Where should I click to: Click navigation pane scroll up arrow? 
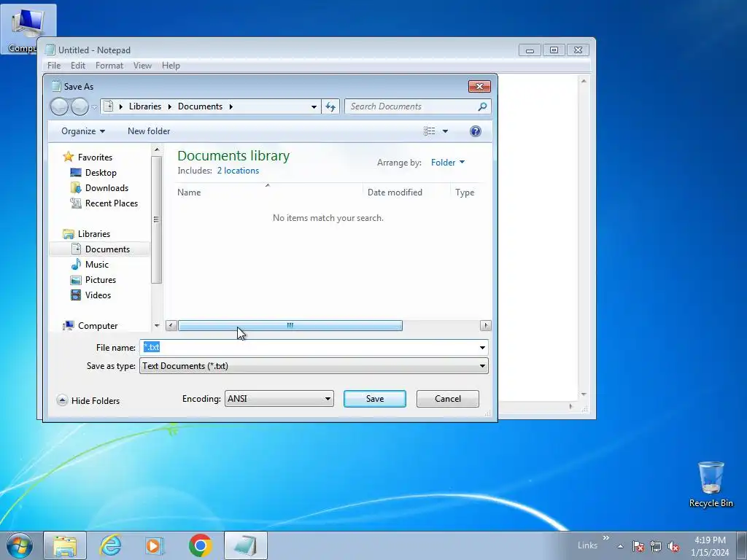pyautogui.click(x=157, y=150)
